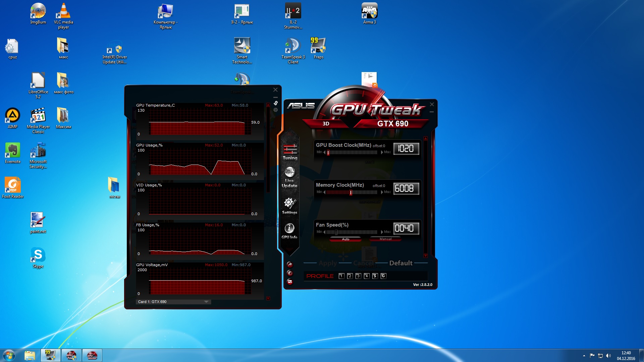Increase Fan Speed with Max arrow
This screenshot has width=644, height=362.
(x=382, y=232)
